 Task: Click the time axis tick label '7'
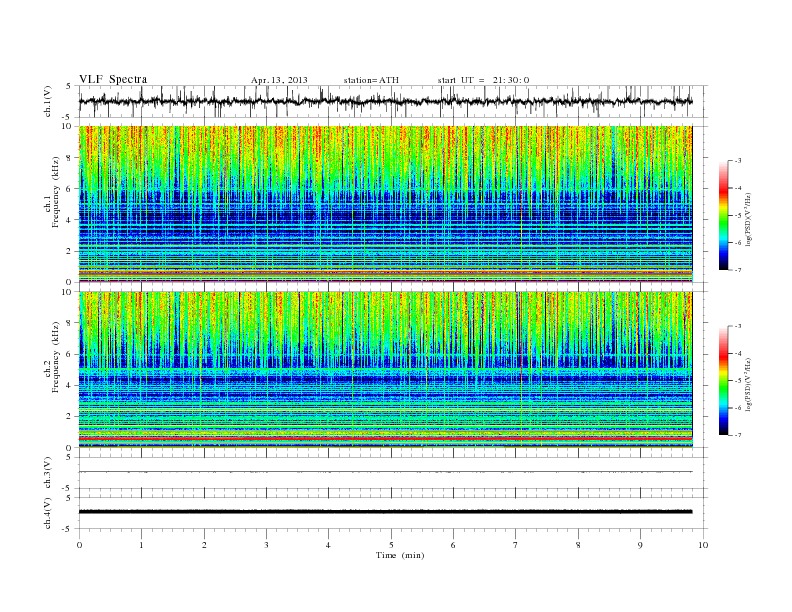516,545
